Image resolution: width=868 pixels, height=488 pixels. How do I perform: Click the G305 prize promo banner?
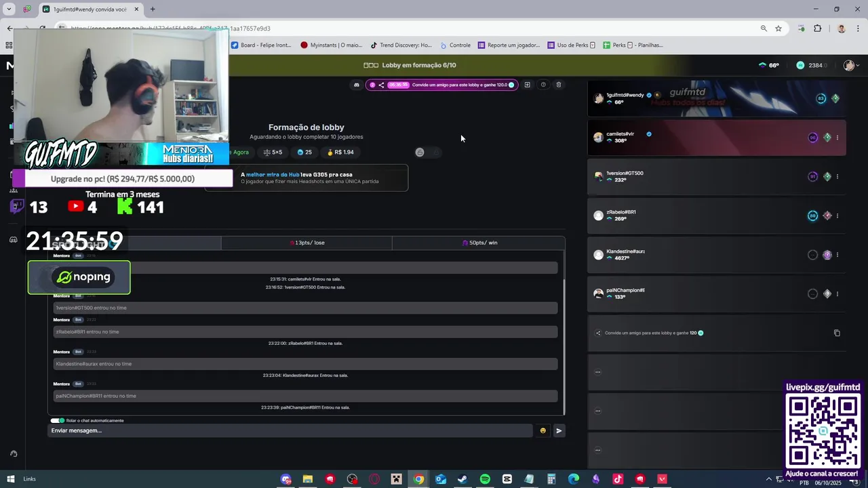[x=307, y=178]
